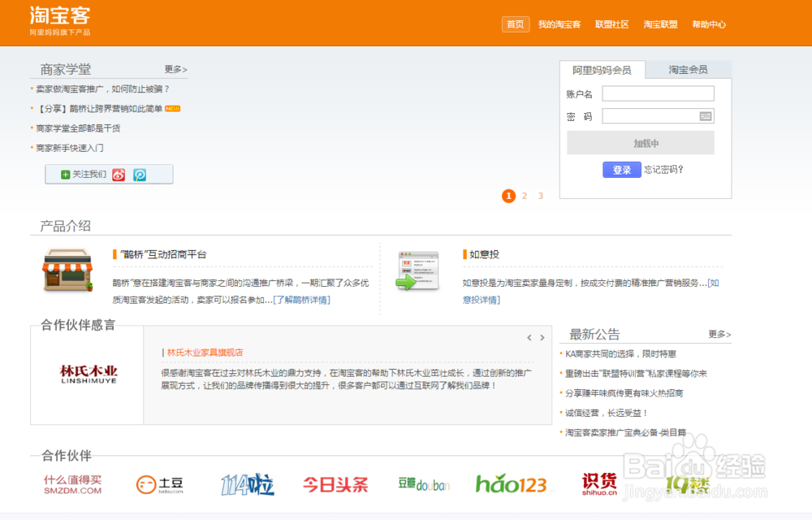
Task: Open partner logo hao123
Action: pyautogui.click(x=511, y=484)
